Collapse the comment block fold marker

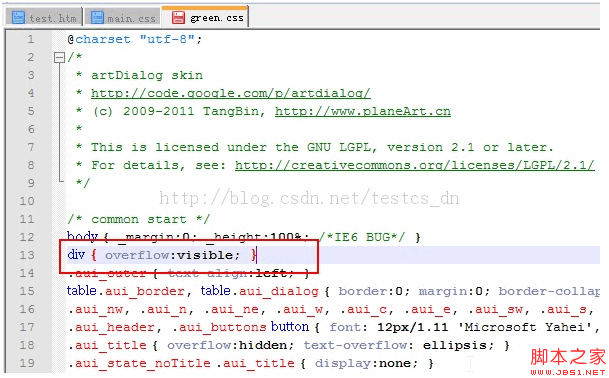click(59, 58)
